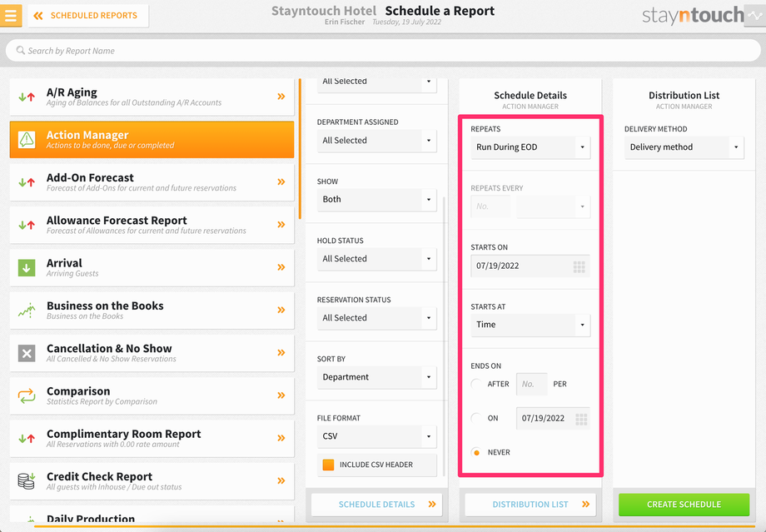Click the Repeats Every number field

(490, 206)
